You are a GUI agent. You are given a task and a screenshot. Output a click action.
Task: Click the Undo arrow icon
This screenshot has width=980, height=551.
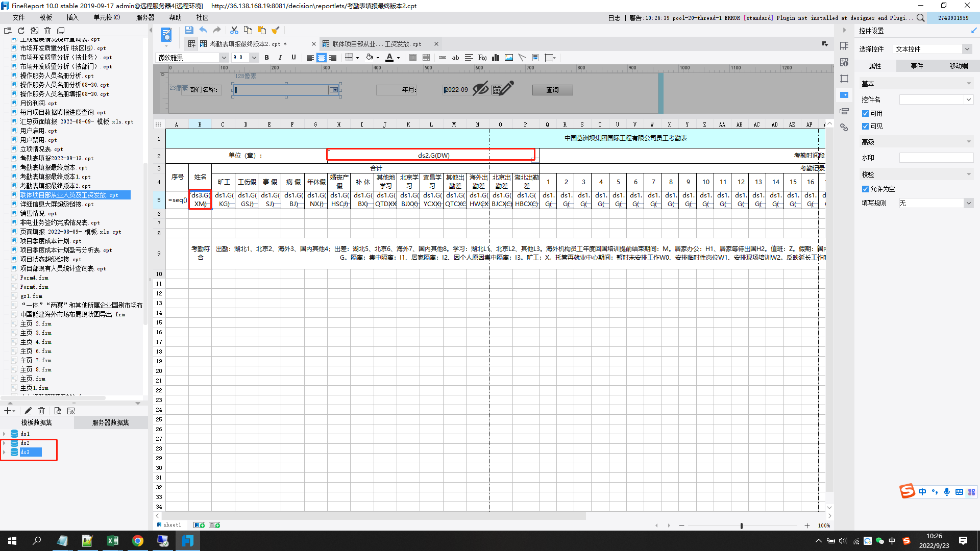(203, 30)
